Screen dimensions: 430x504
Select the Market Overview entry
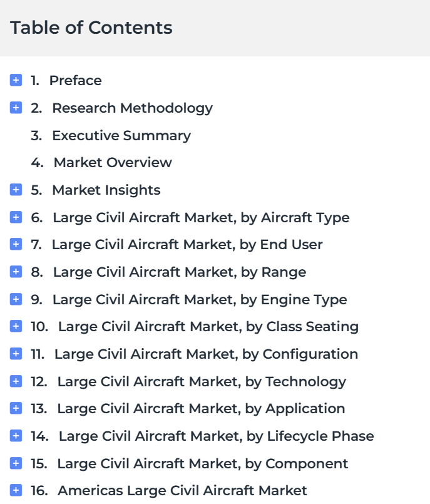point(101,163)
